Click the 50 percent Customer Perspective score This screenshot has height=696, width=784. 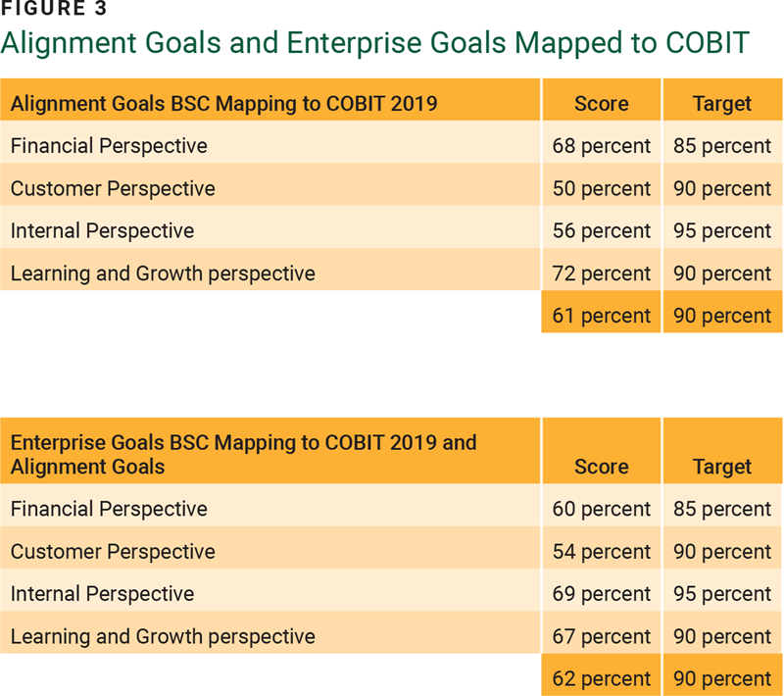click(601, 188)
